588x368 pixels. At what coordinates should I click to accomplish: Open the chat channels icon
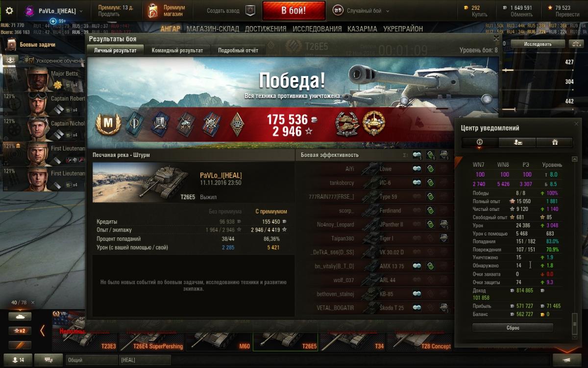click(x=49, y=360)
